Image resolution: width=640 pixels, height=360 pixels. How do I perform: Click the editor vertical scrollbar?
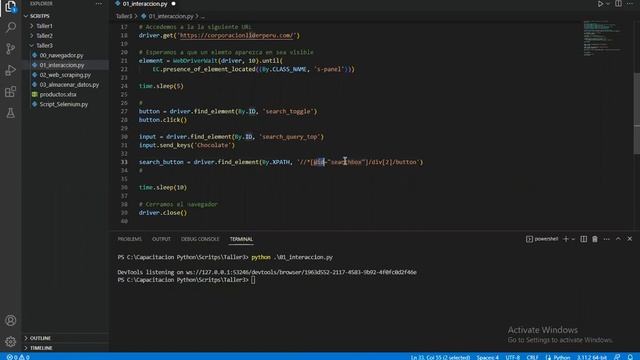click(636, 113)
